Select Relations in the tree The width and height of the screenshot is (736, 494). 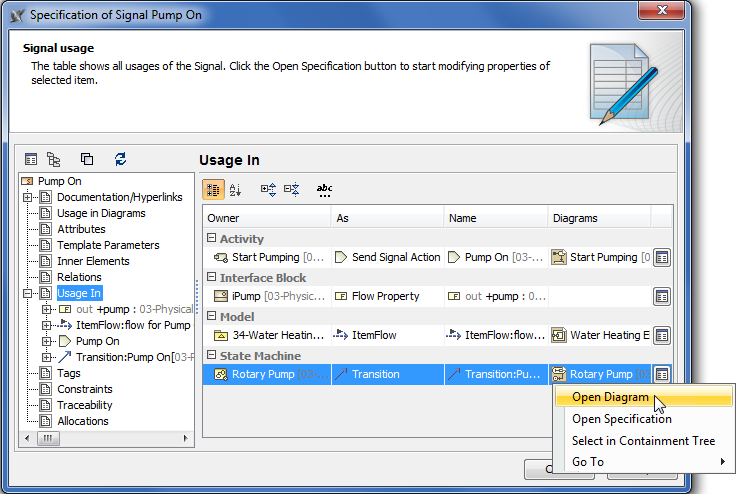click(79, 277)
